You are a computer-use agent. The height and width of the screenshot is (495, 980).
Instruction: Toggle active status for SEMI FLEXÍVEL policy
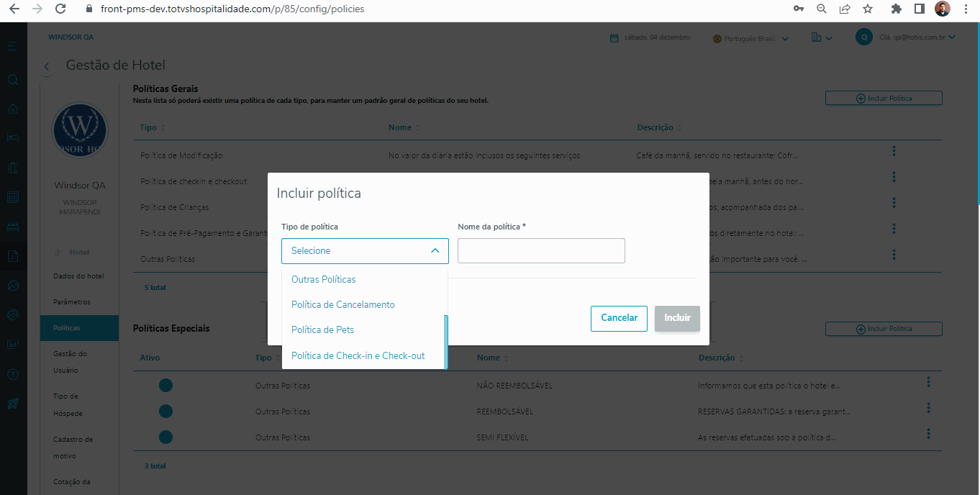point(165,437)
